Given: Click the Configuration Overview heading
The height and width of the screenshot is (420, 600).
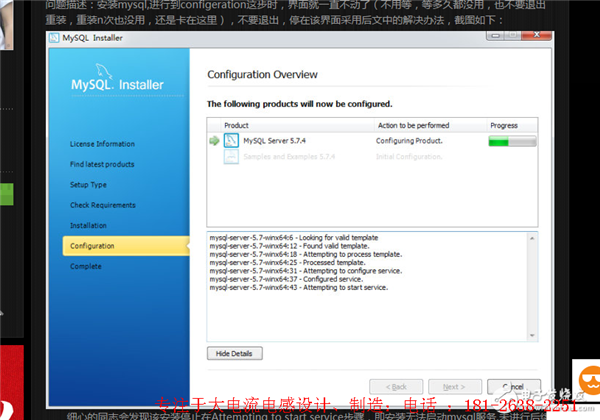Looking at the screenshot, I should pos(262,75).
